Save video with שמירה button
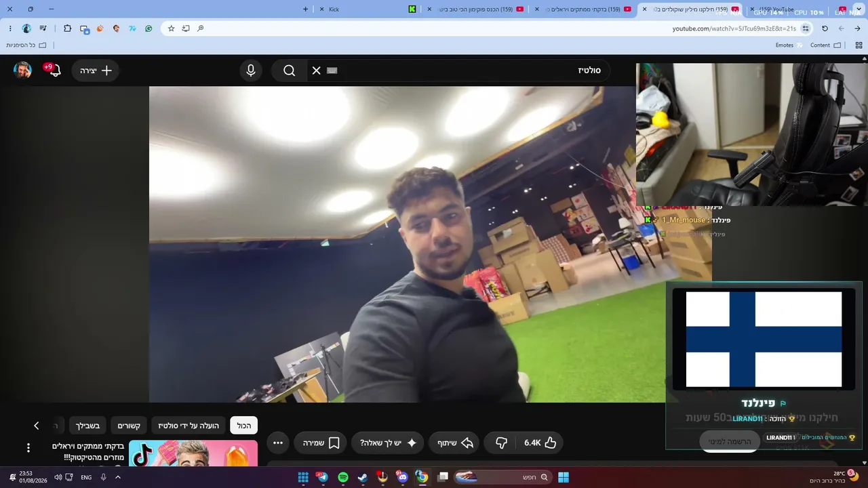This screenshot has height=488, width=868. pyautogui.click(x=320, y=443)
